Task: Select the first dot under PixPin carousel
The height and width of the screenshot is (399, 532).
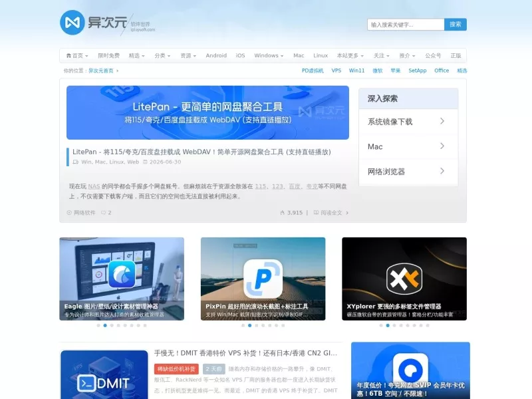Action: [243, 325]
